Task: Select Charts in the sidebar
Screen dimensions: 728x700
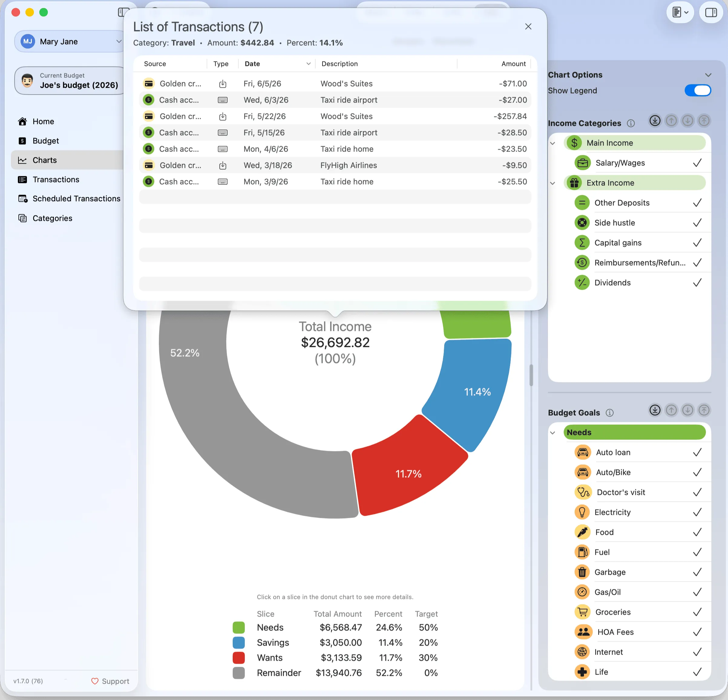Action: coord(67,160)
